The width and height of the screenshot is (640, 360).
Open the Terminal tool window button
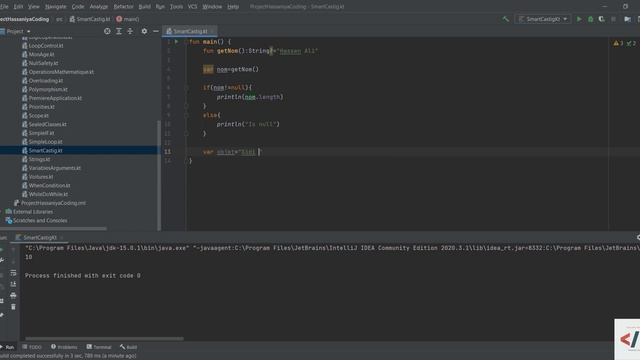click(x=99, y=347)
